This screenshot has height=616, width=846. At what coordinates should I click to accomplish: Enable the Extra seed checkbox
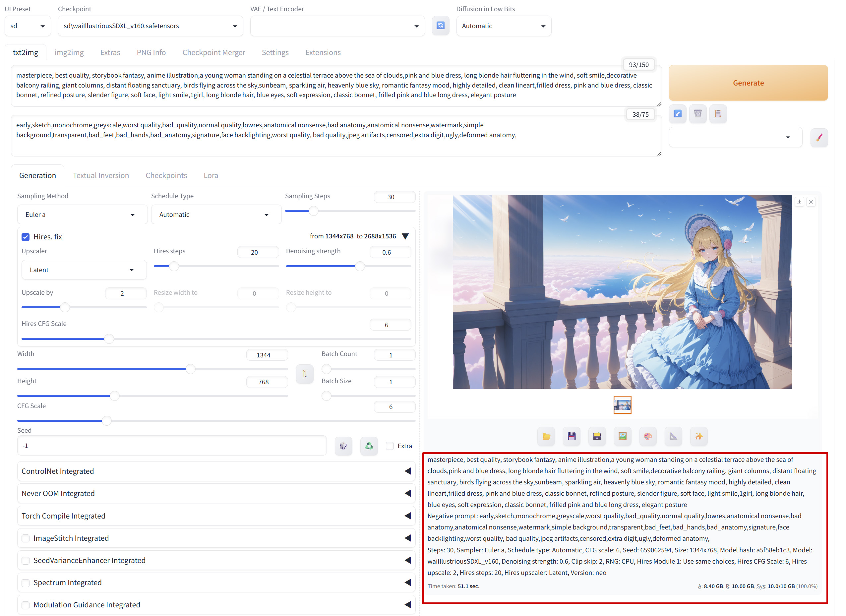(390, 446)
